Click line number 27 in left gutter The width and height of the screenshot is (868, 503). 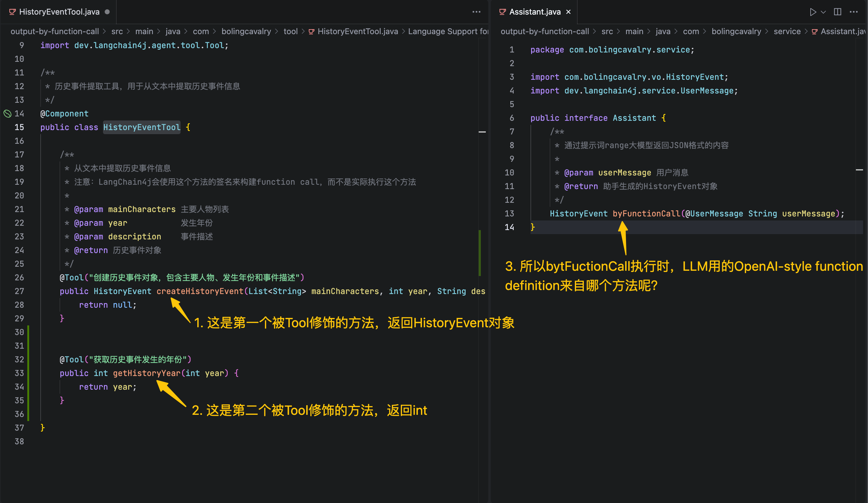[x=19, y=291]
